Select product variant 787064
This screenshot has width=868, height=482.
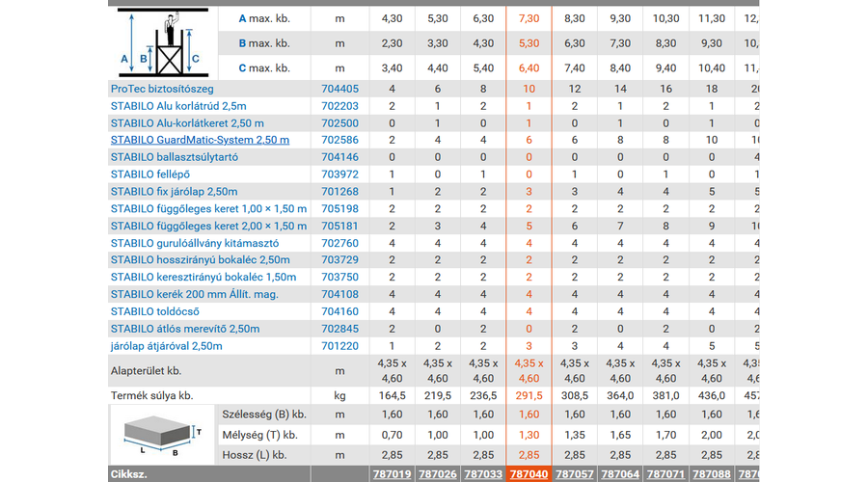pyautogui.click(x=620, y=474)
